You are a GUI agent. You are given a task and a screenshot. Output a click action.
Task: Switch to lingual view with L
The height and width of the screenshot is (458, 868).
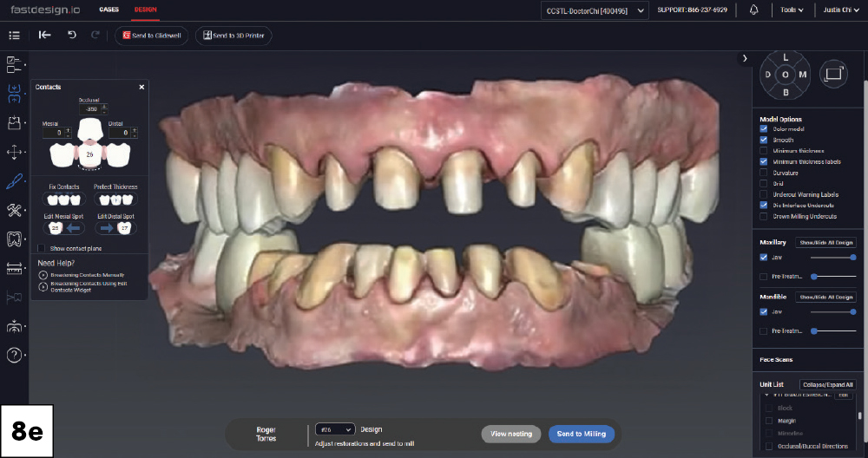pyautogui.click(x=785, y=57)
